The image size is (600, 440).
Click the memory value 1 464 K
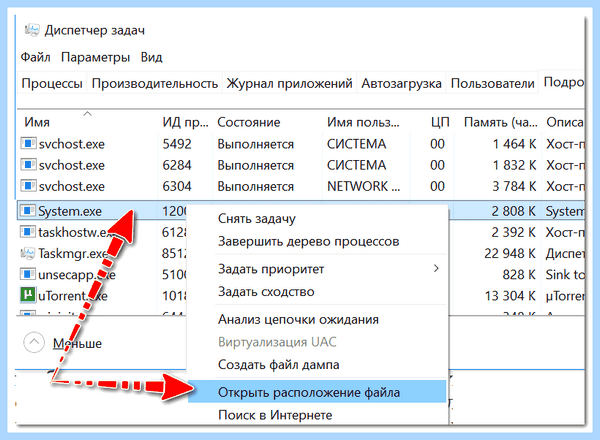[x=514, y=144]
